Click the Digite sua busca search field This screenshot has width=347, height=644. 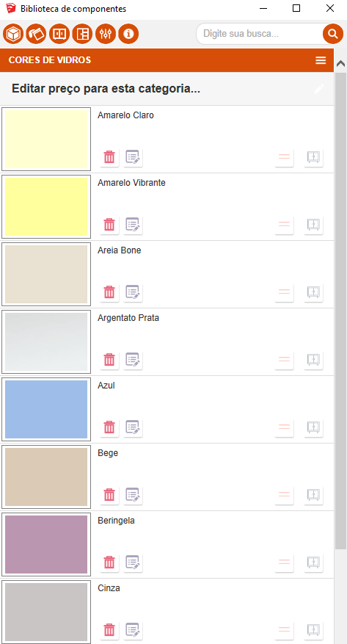pos(259,34)
